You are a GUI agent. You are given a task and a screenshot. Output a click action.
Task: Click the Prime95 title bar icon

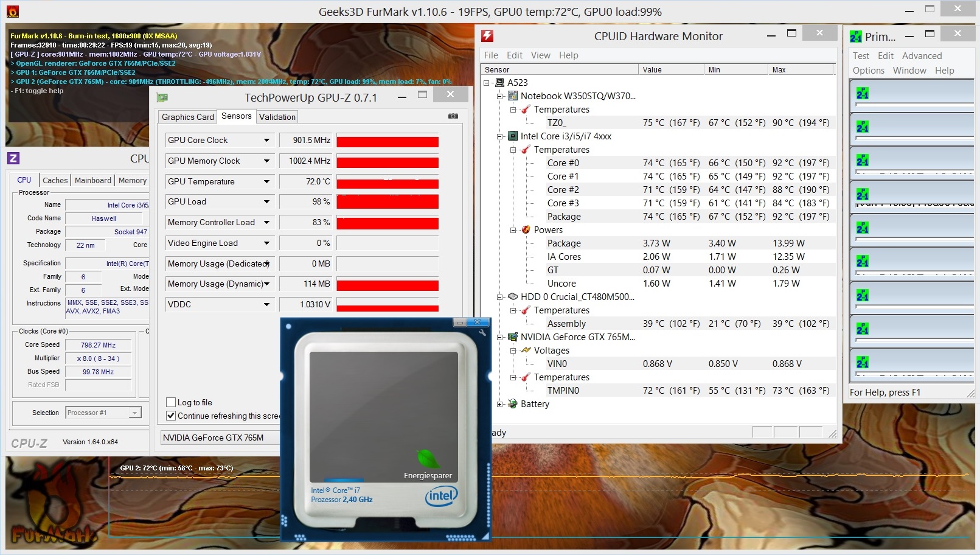click(x=856, y=37)
